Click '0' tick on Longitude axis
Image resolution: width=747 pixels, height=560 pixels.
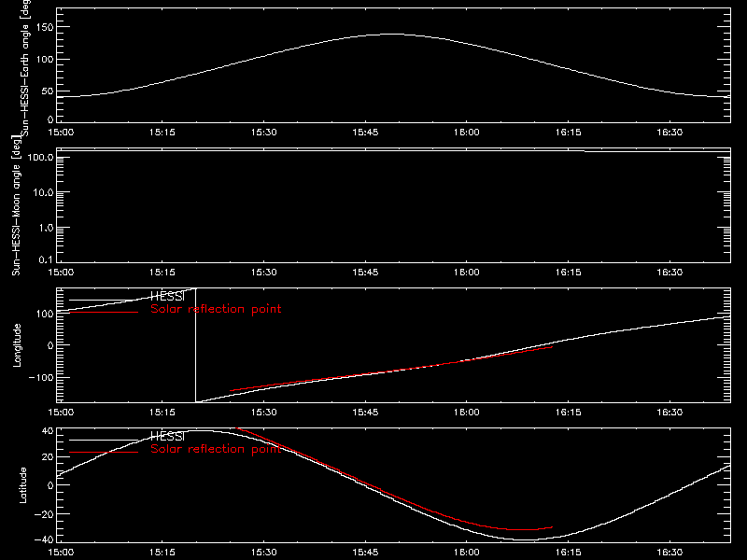pyautogui.click(x=50, y=345)
